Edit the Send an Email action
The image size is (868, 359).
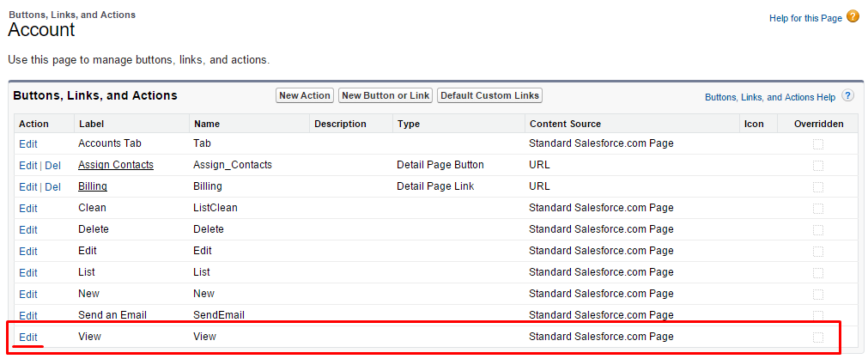[x=28, y=315]
